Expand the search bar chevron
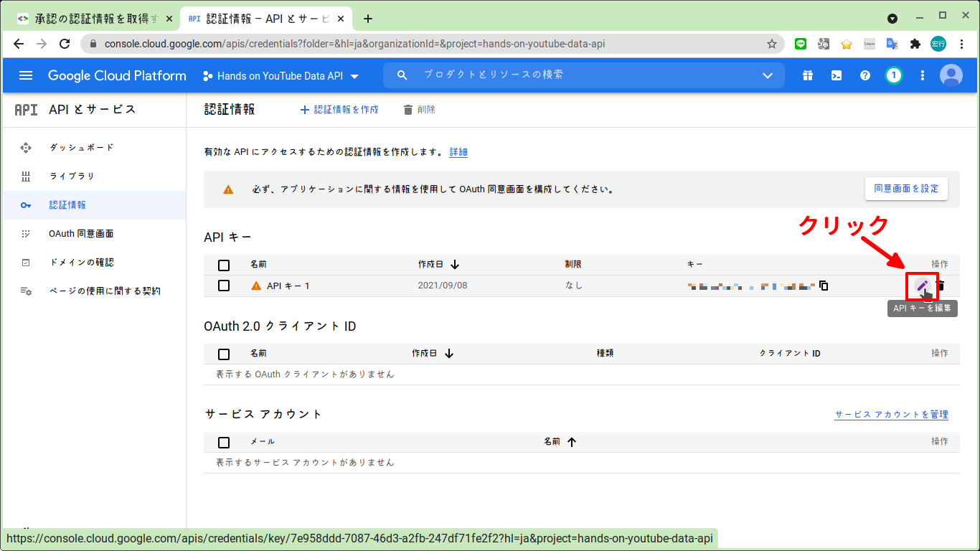Screen dimensions: 980x551 [768, 75]
